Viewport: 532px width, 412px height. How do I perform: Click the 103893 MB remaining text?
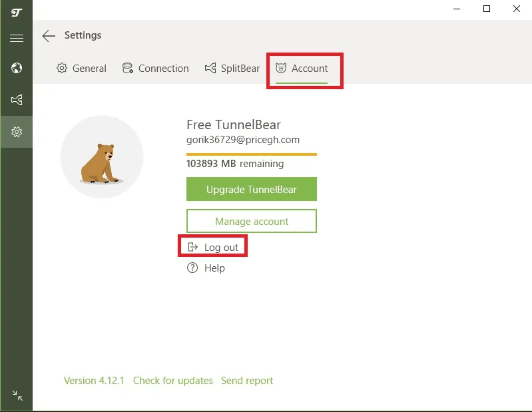pos(235,164)
